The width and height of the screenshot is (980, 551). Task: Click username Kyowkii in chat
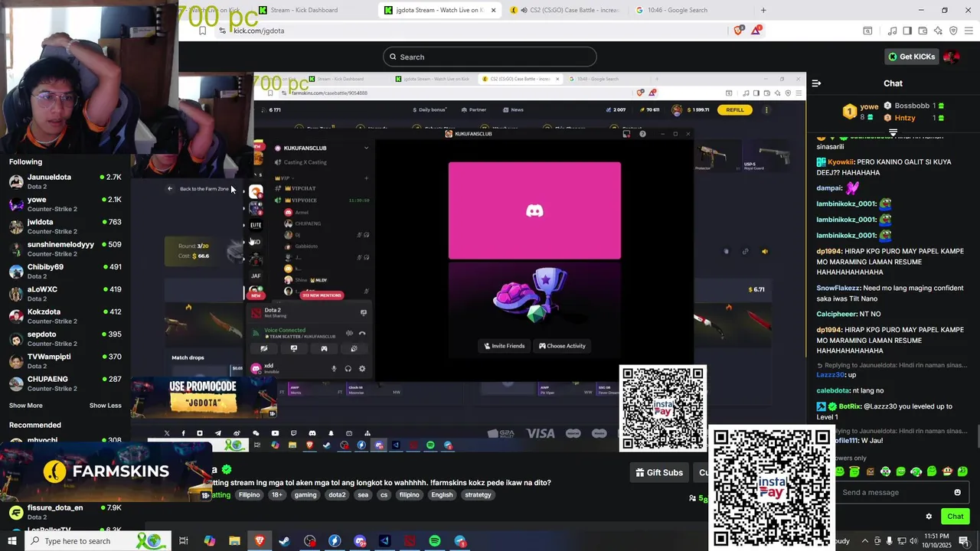pyautogui.click(x=840, y=162)
